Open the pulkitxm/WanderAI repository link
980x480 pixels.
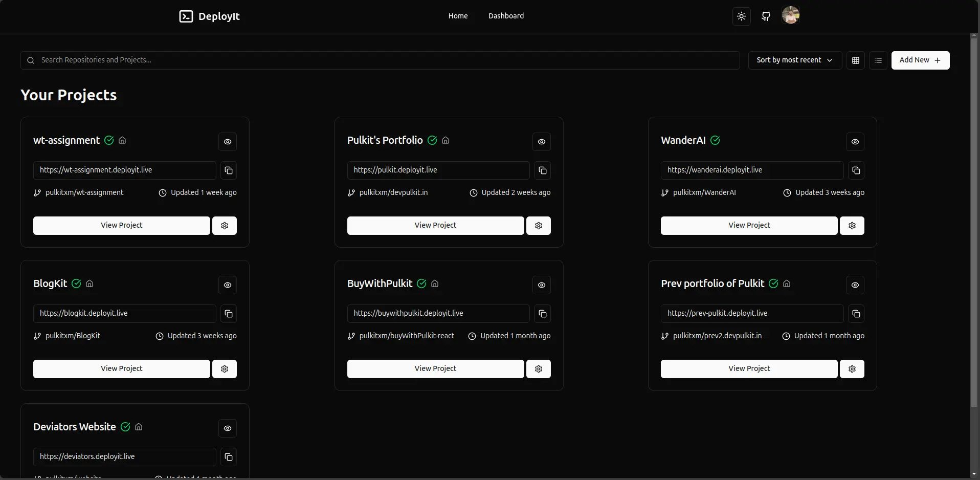pos(704,193)
